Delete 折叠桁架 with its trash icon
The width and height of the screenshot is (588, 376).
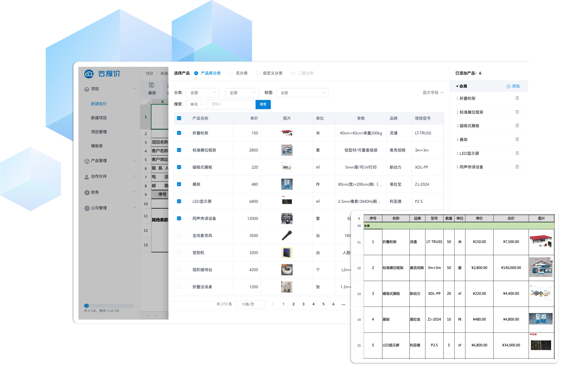517,98
